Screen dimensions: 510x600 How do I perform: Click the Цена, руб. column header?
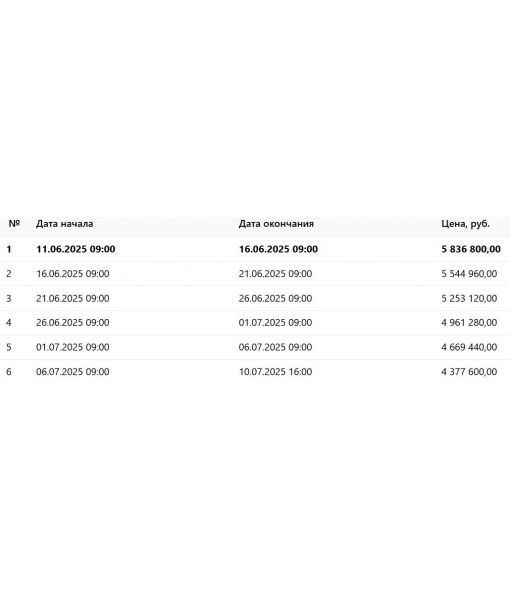pyautogui.click(x=465, y=223)
